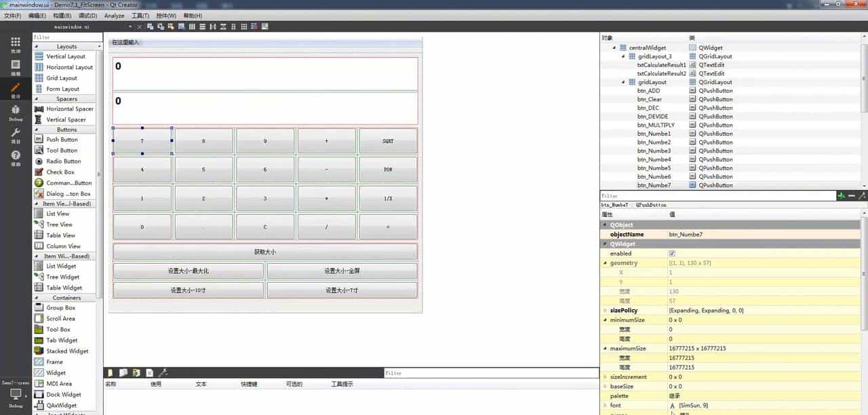Click the Adjust Size toolbar icon

point(263,26)
